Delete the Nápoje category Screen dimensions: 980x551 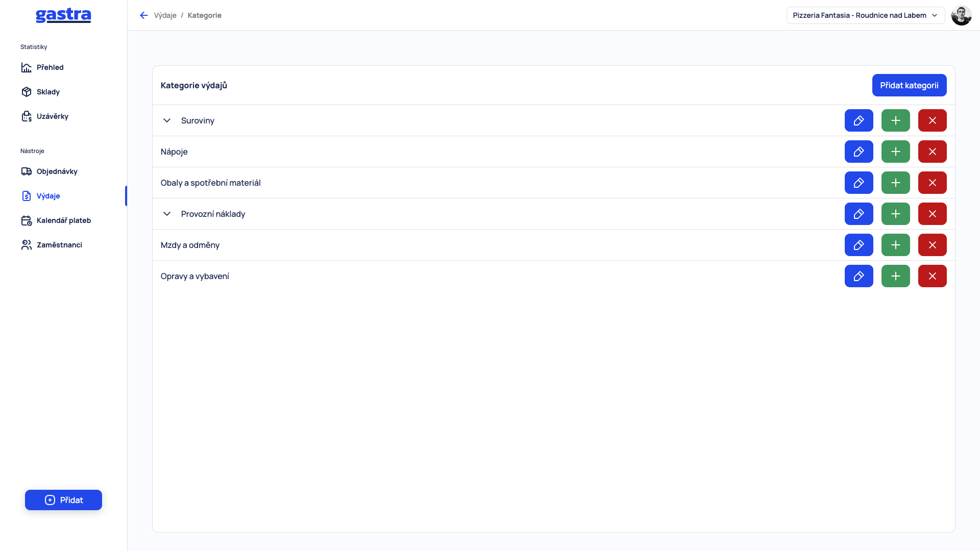tap(932, 152)
